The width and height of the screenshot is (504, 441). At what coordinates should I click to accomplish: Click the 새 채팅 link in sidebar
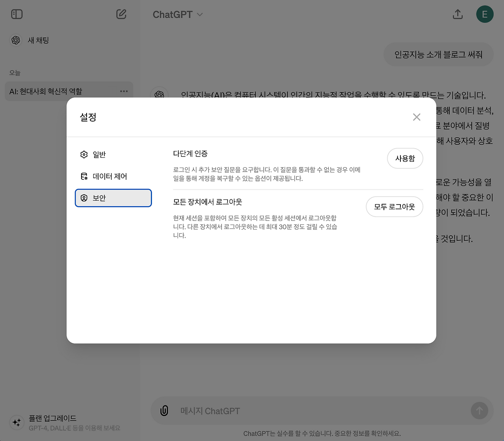[38, 40]
